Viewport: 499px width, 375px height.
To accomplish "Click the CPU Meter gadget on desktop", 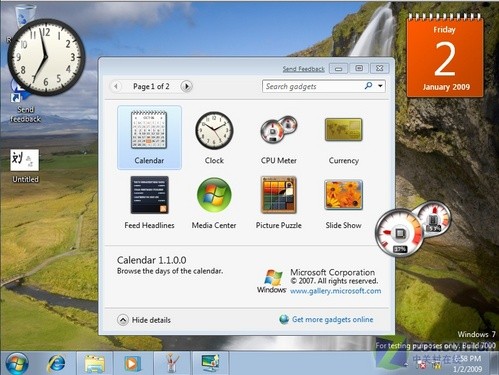I will 412,228.
